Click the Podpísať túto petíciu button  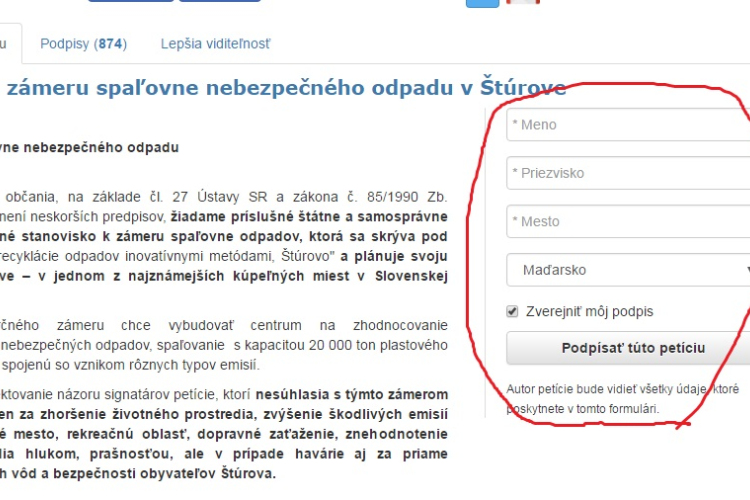628,348
